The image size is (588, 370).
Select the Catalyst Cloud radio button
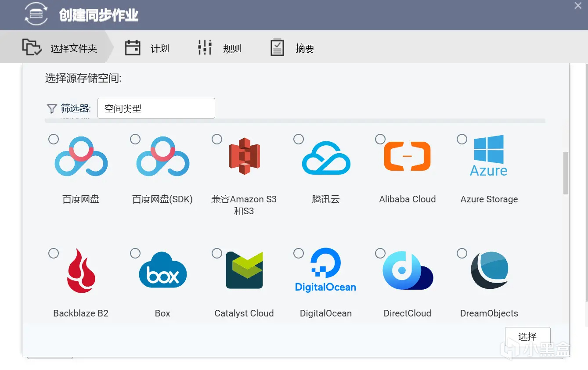(217, 253)
